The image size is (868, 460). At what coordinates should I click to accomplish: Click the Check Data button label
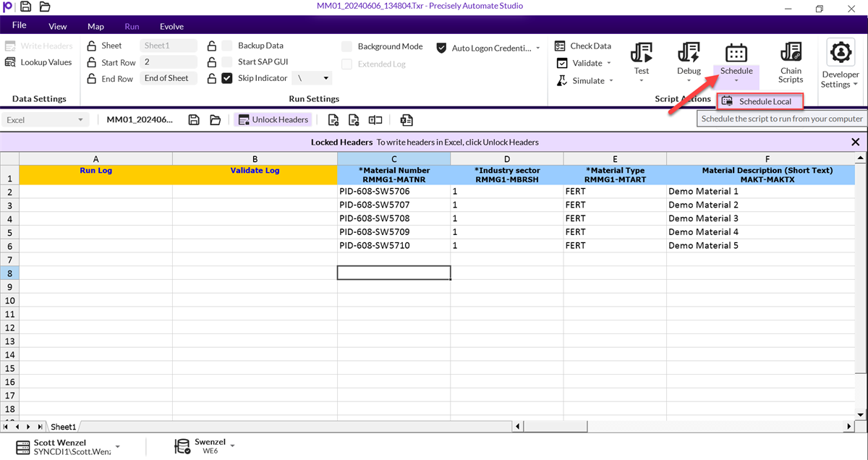591,46
